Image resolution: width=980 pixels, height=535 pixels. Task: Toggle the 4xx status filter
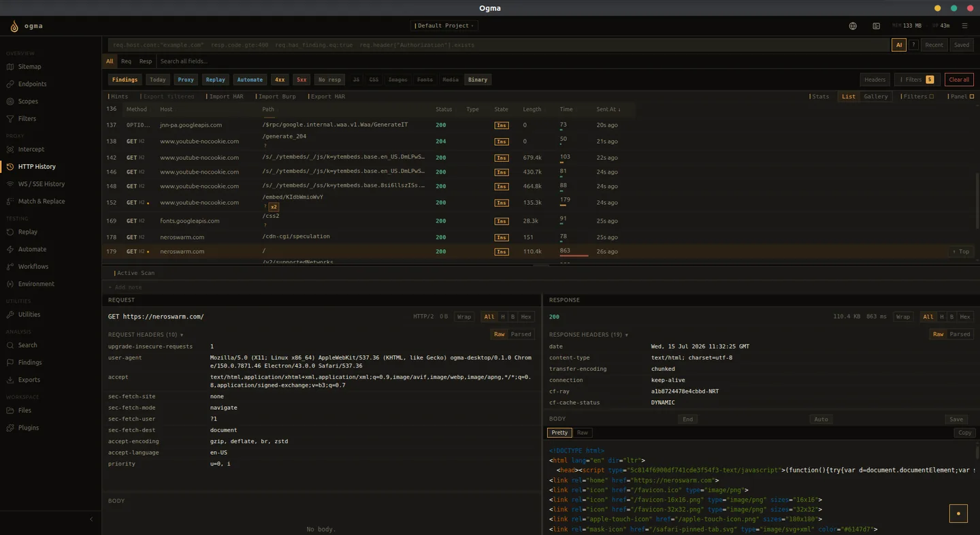coord(280,80)
